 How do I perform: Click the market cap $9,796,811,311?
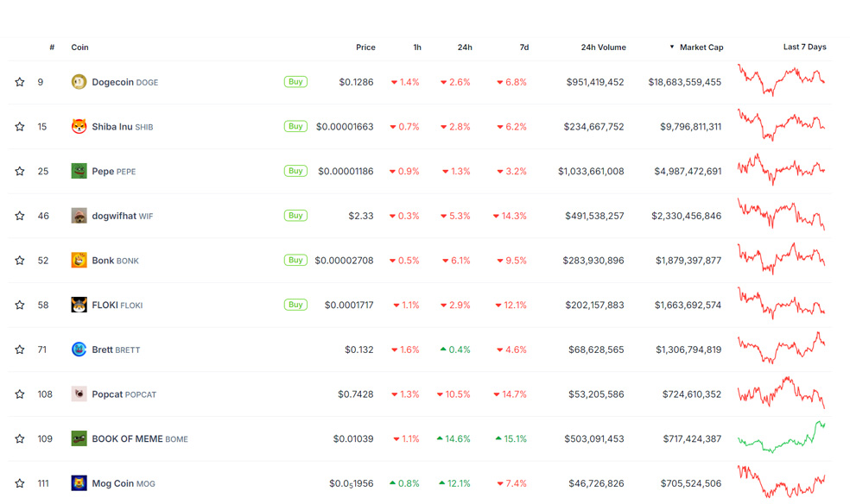click(x=691, y=127)
